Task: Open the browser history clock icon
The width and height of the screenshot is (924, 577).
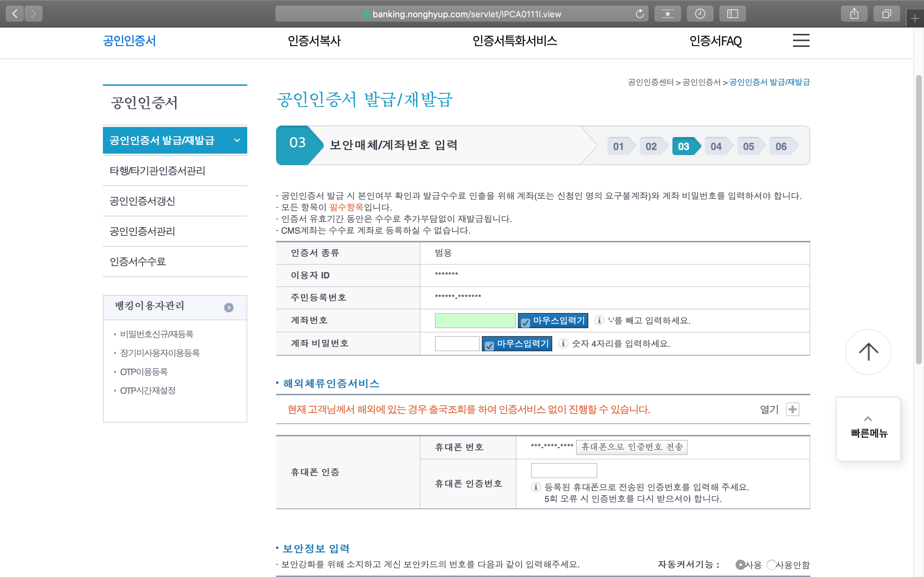Action: tap(699, 14)
